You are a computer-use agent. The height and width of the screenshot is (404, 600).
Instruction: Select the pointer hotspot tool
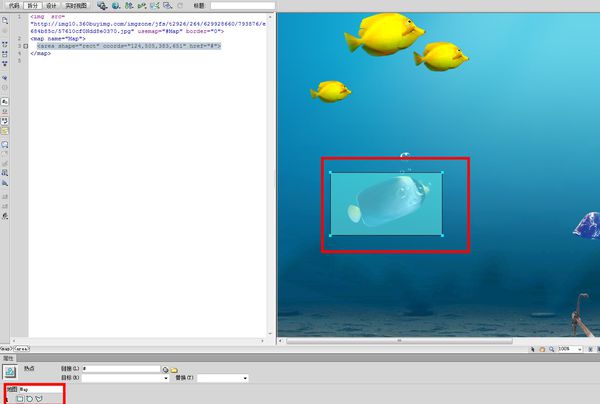click(7, 399)
